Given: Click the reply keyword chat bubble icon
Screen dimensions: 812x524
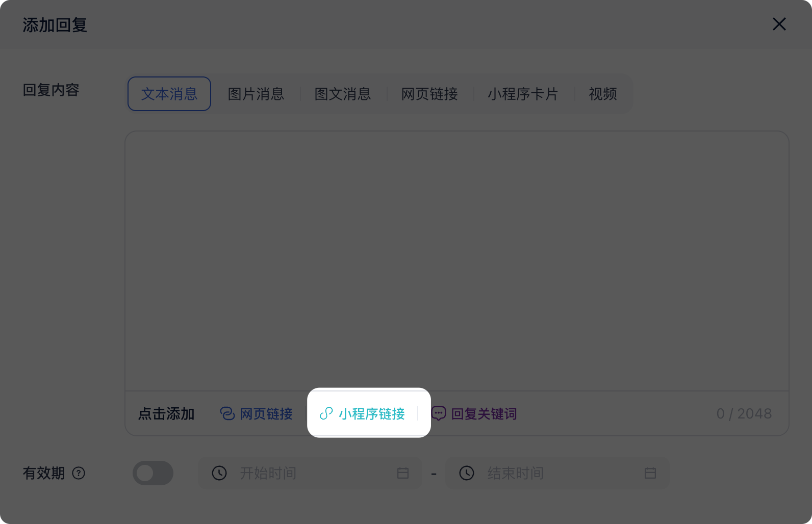Looking at the screenshot, I should (439, 413).
